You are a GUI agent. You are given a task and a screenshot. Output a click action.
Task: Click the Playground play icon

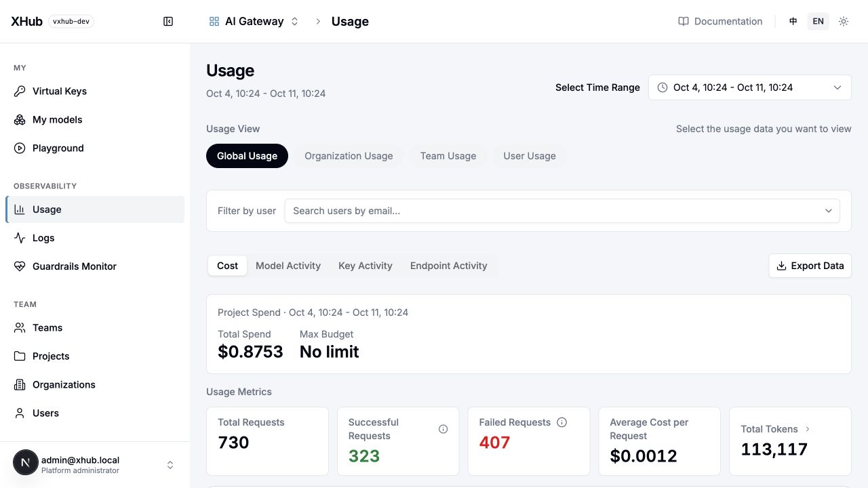click(20, 148)
